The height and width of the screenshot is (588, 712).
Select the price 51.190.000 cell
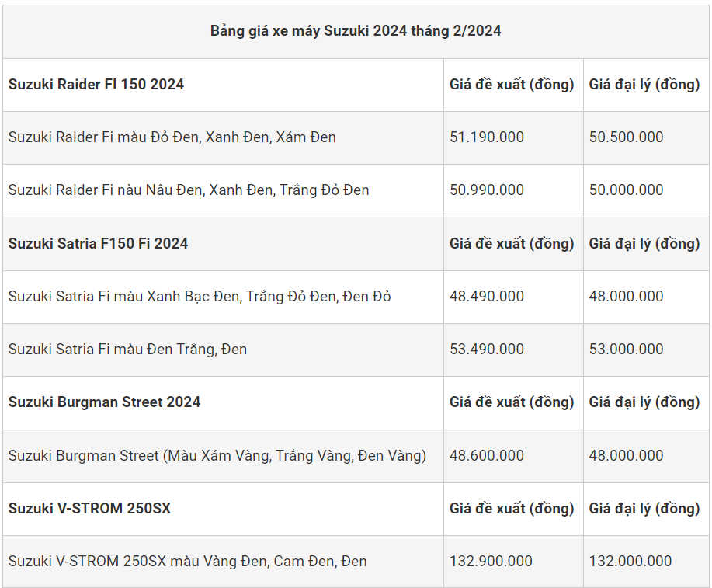click(x=487, y=137)
